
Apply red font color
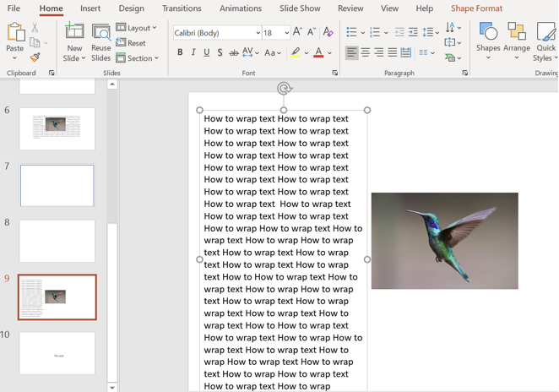click(318, 52)
